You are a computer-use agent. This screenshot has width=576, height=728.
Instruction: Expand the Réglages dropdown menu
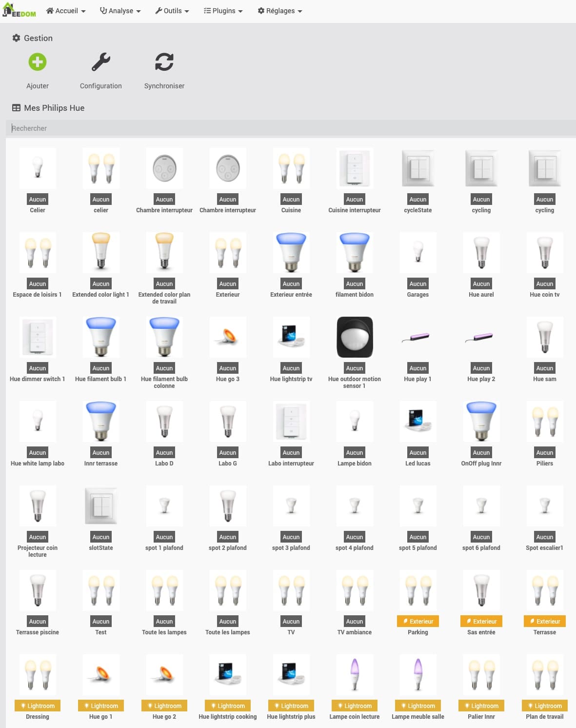(280, 11)
